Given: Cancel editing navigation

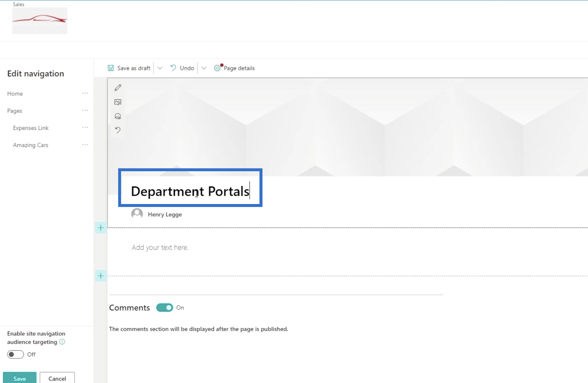Looking at the screenshot, I should pos(57,378).
